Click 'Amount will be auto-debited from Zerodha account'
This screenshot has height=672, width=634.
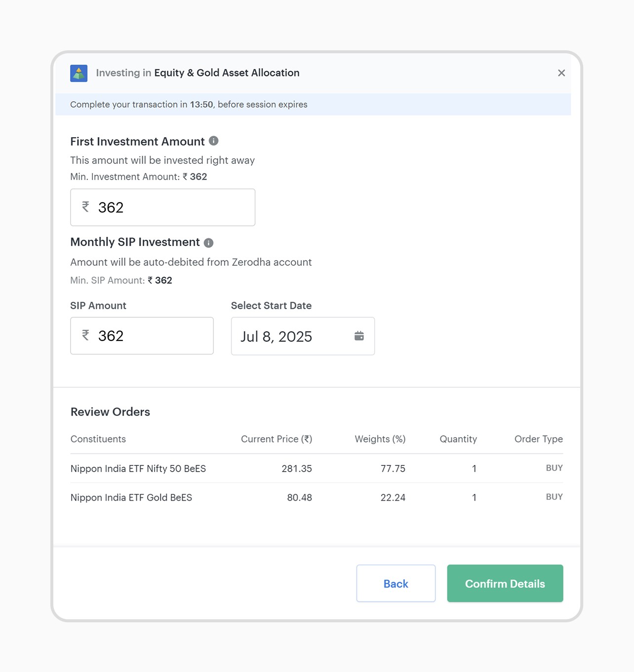[191, 262]
